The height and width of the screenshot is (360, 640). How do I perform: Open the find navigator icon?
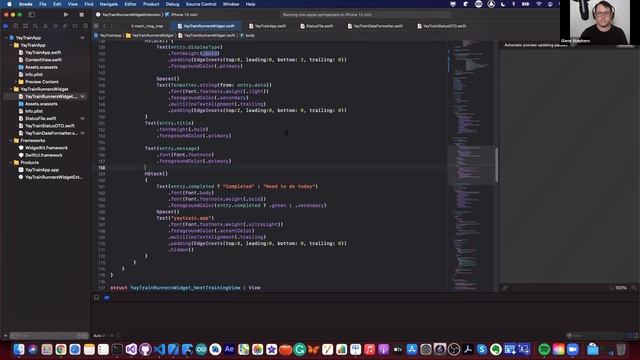click(36, 26)
